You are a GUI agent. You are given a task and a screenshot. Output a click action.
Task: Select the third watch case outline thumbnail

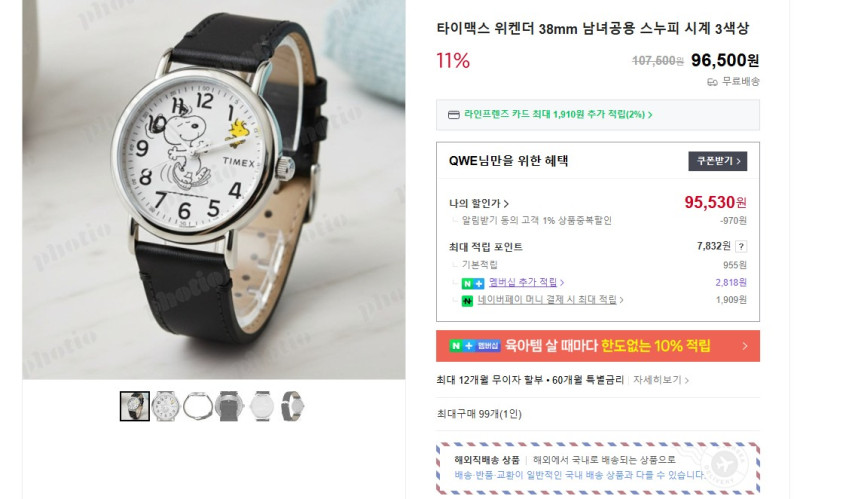point(198,406)
